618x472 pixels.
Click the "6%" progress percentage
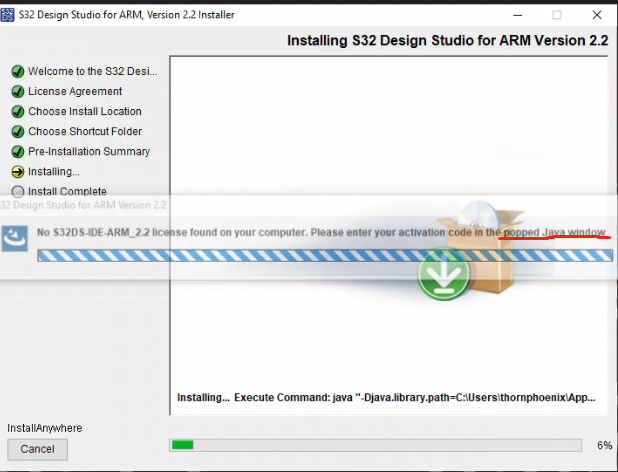coord(604,446)
